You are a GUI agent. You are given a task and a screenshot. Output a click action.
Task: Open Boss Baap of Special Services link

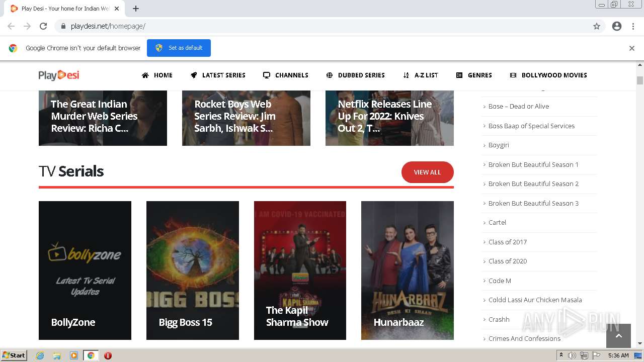[x=531, y=126]
